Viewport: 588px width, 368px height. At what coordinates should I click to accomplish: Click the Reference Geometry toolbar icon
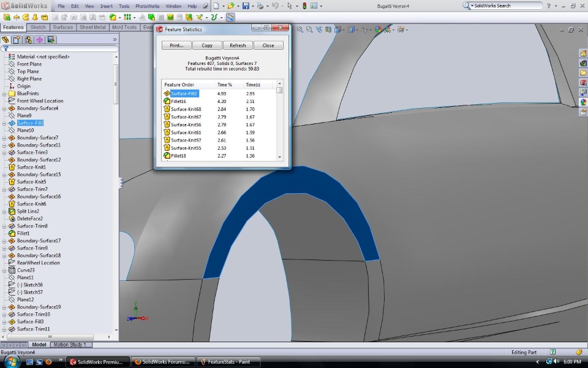pyautogui.click(x=200, y=17)
